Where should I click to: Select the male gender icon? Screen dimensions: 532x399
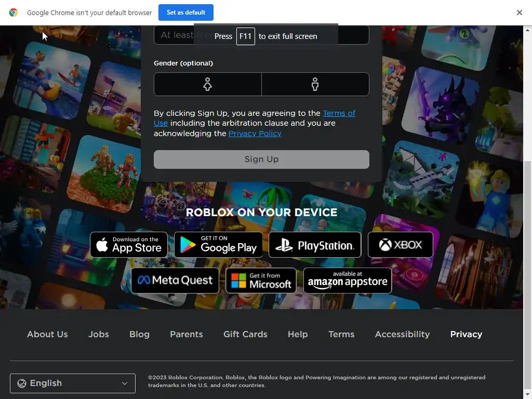tap(315, 84)
